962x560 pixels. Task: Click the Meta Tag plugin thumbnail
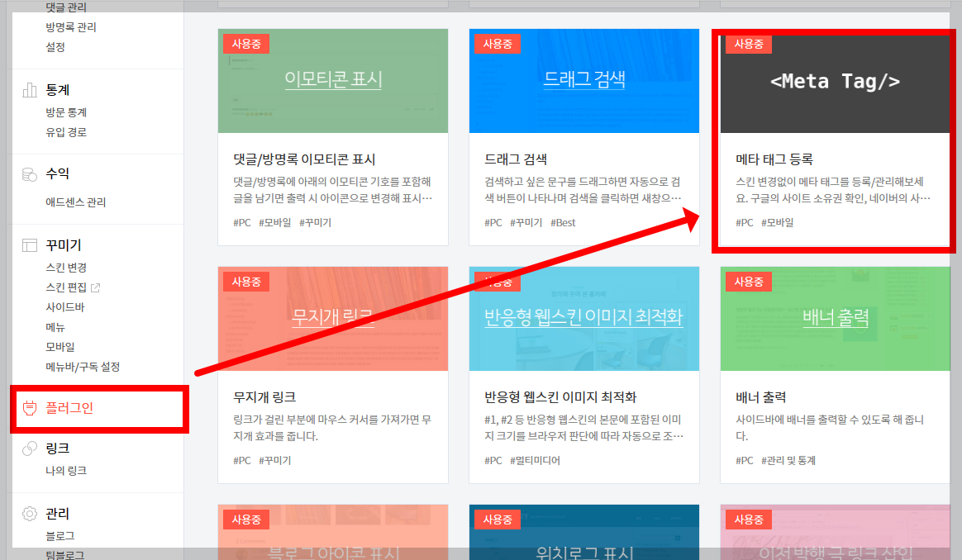(833, 81)
